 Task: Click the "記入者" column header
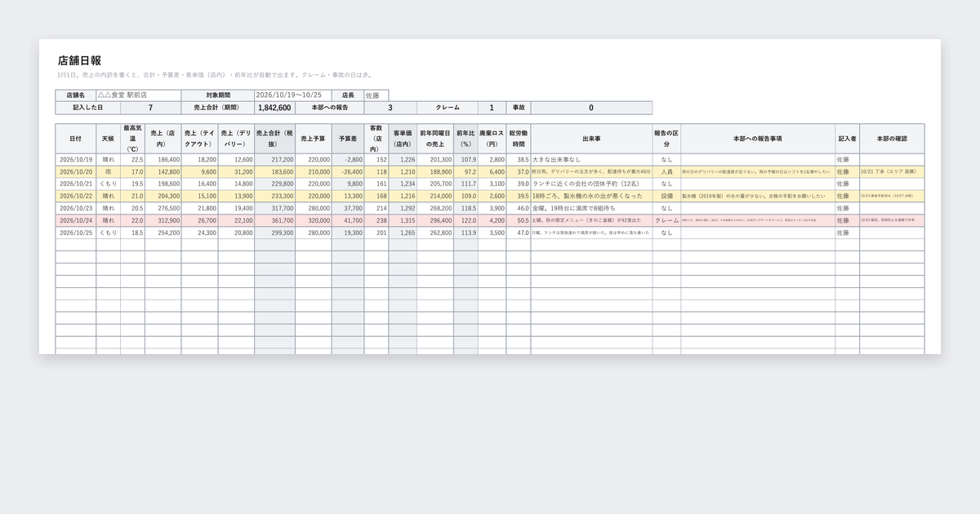pyautogui.click(x=847, y=139)
